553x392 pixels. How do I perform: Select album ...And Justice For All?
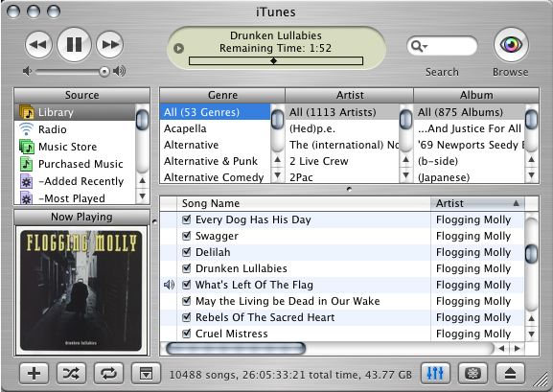[x=469, y=128]
